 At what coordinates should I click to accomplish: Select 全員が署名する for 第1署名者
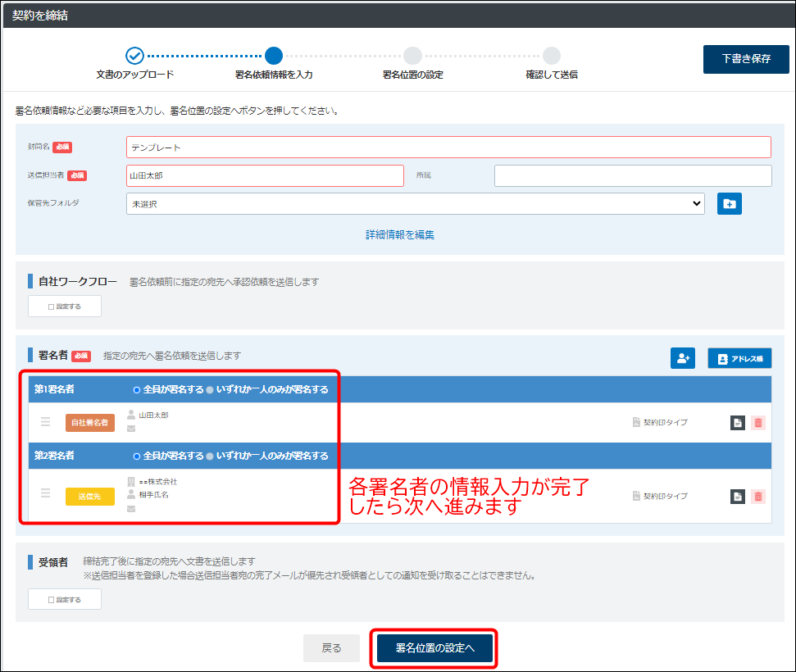[x=137, y=390]
